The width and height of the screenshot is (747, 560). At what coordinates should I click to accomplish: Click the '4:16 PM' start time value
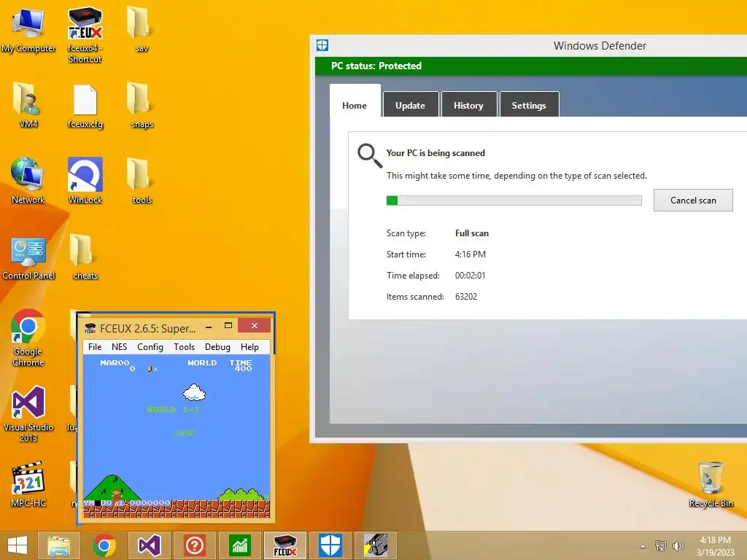pos(471,254)
